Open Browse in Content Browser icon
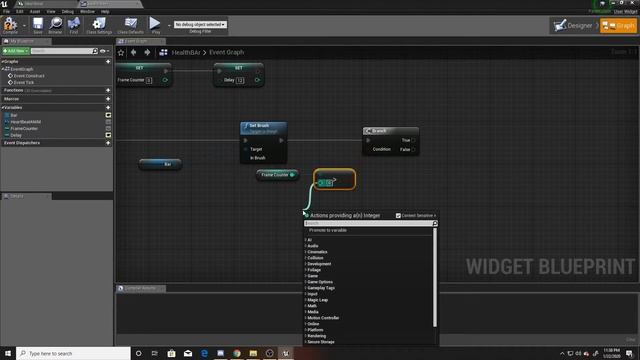 55,25
